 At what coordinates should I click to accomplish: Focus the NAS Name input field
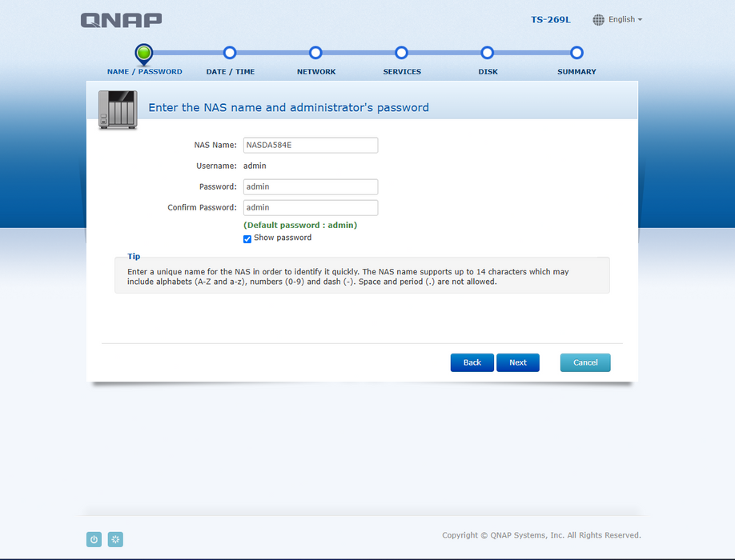pos(310,145)
